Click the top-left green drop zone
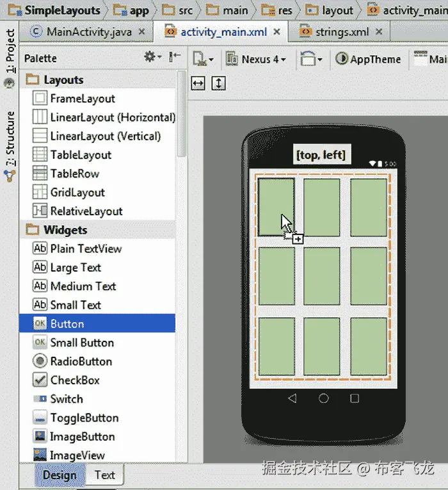The width and height of the screenshot is (448, 490). (x=276, y=207)
